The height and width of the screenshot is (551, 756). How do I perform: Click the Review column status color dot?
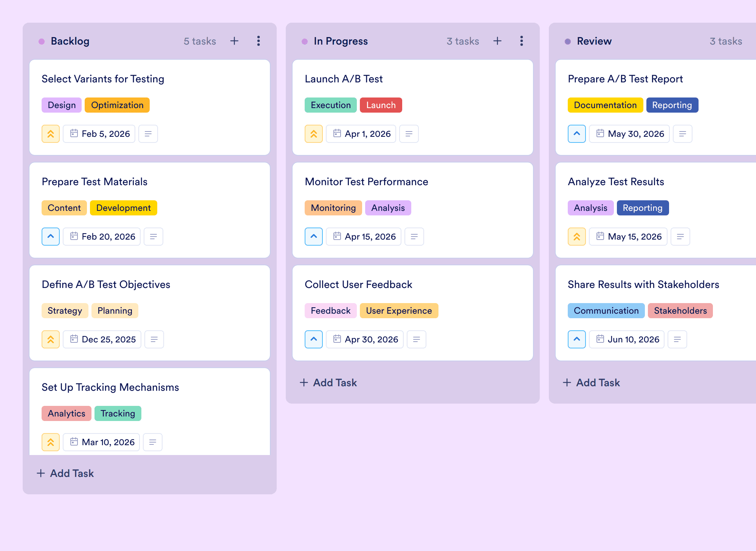pyautogui.click(x=568, y=41)
